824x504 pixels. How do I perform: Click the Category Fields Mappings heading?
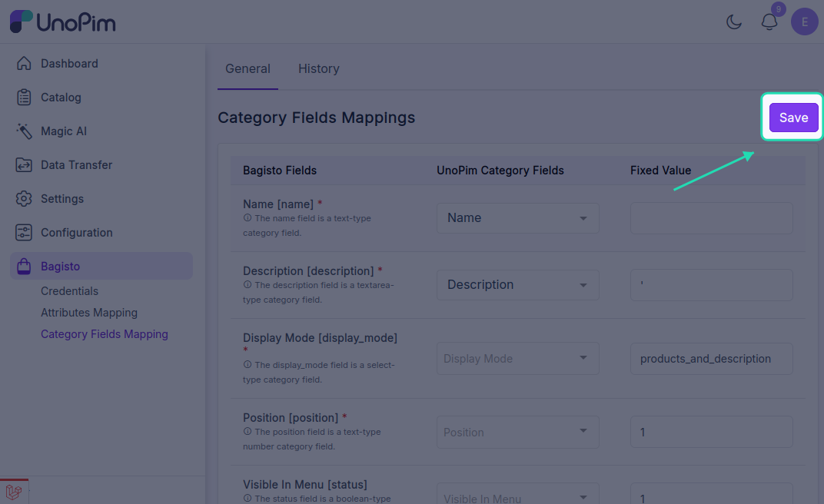point(317,118)
